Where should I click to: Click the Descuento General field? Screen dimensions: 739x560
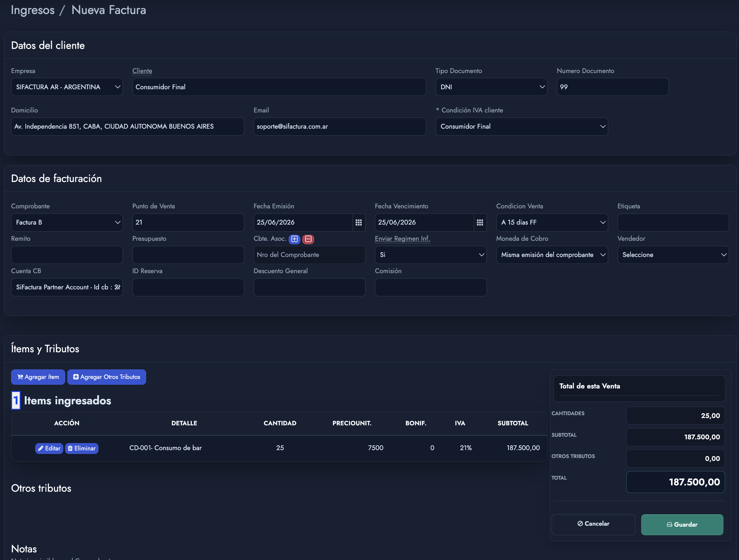pyautogui.click(x=309, y=287)
